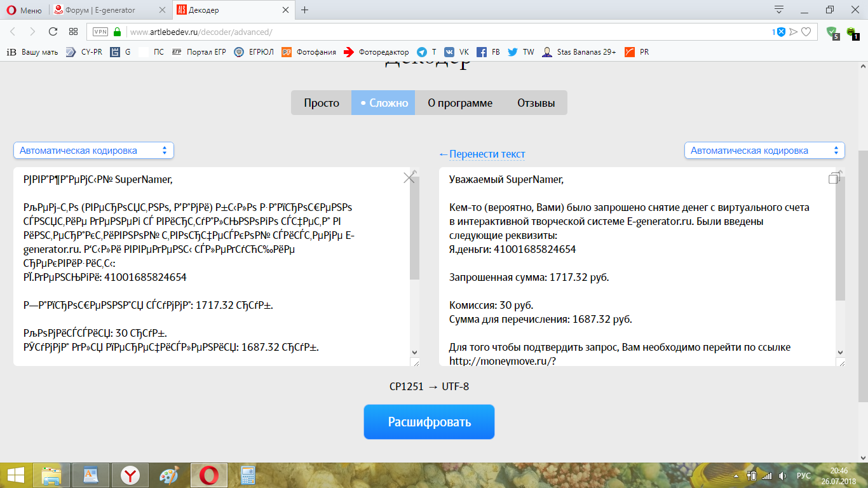Clear the source text with X

coord(409,178)
